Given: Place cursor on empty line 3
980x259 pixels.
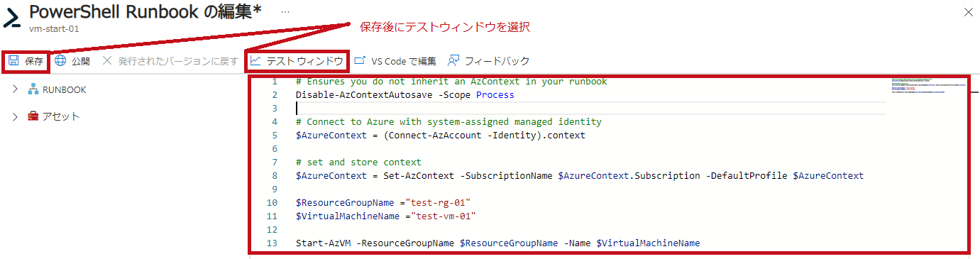Looking at the screenshot, I should tap(591, 108).
